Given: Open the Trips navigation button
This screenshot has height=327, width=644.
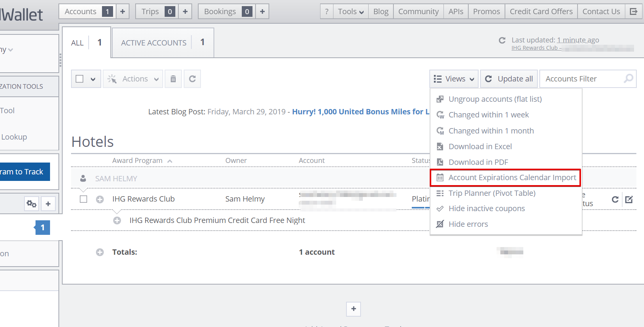Looking at the screenshot, I should pos(157,11).
